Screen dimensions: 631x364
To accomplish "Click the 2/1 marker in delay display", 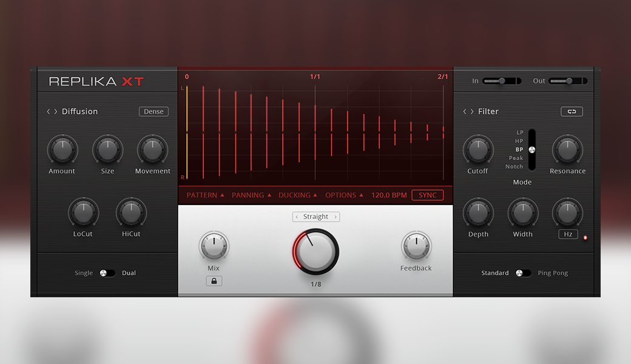I will tap(443, 76).
